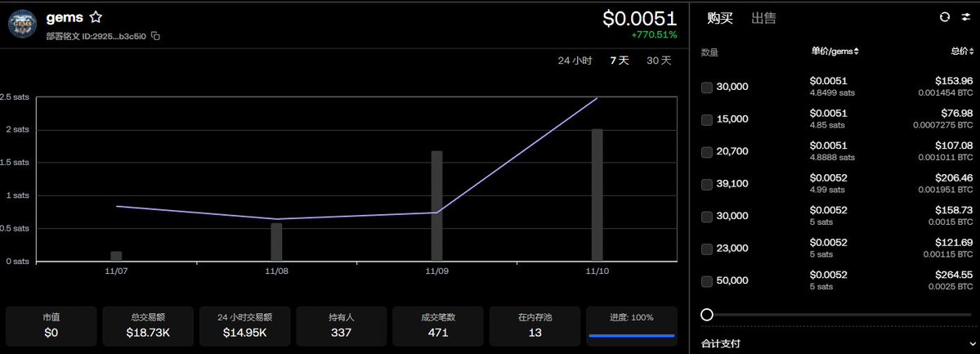Click the gems token name
The width and height of the screenshot is (980, 354).
65,17
